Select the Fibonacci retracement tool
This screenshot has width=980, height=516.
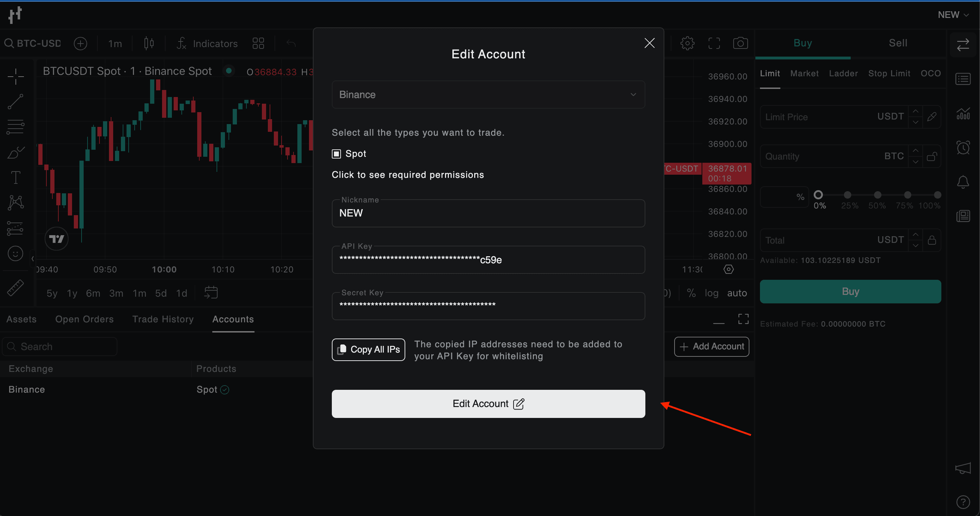[15, 127]
